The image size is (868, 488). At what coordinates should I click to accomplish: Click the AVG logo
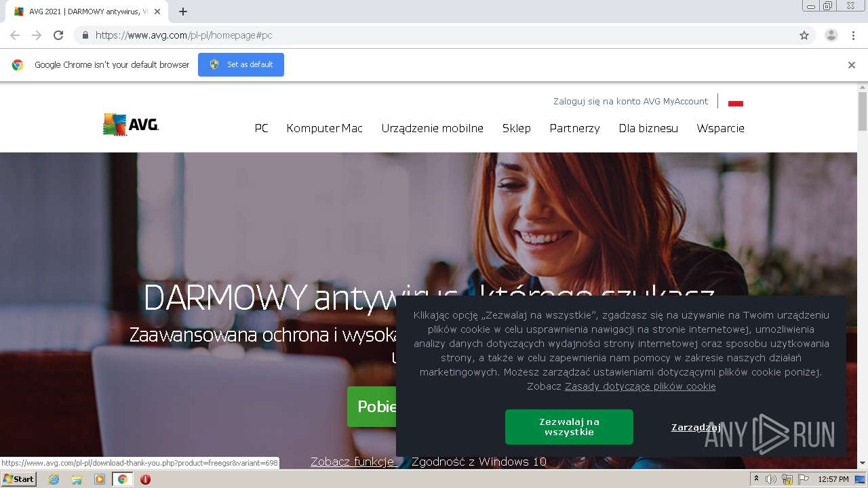click(131, 125)
